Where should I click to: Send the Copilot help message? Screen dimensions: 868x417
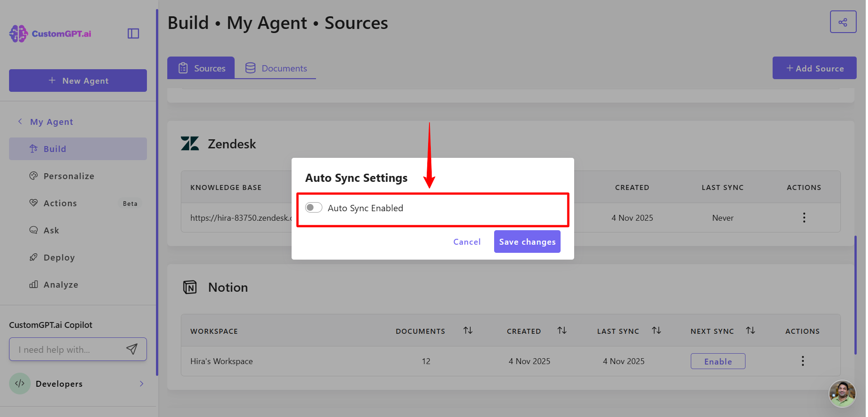pos(132,349)
